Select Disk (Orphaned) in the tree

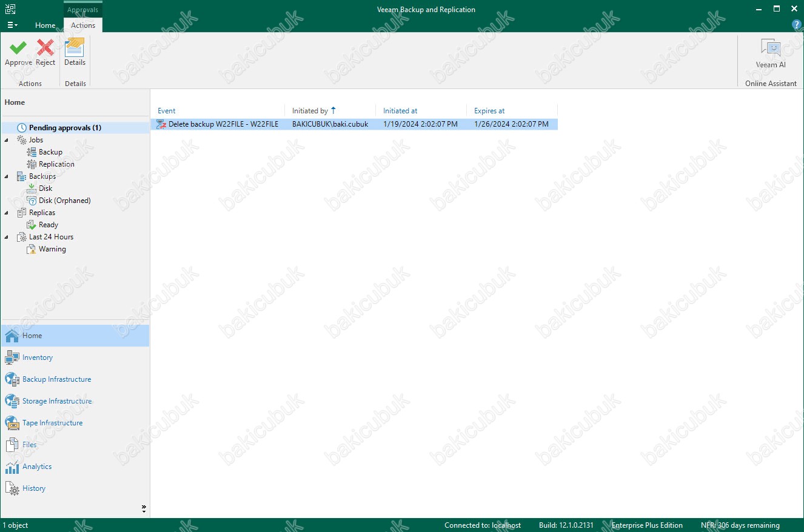pos(64,201)
